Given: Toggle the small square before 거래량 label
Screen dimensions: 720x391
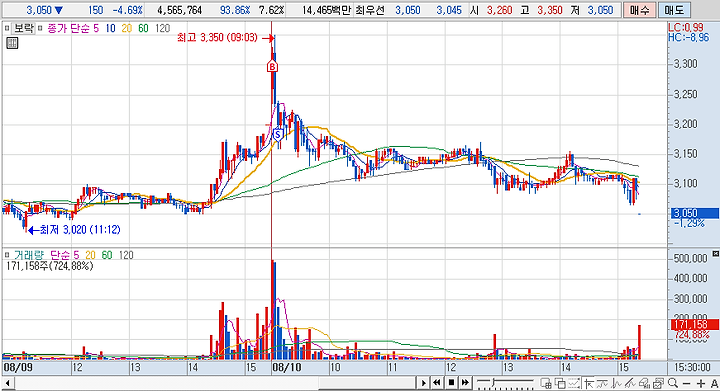Looking at the screenshot, I should [x=6, y=255].
